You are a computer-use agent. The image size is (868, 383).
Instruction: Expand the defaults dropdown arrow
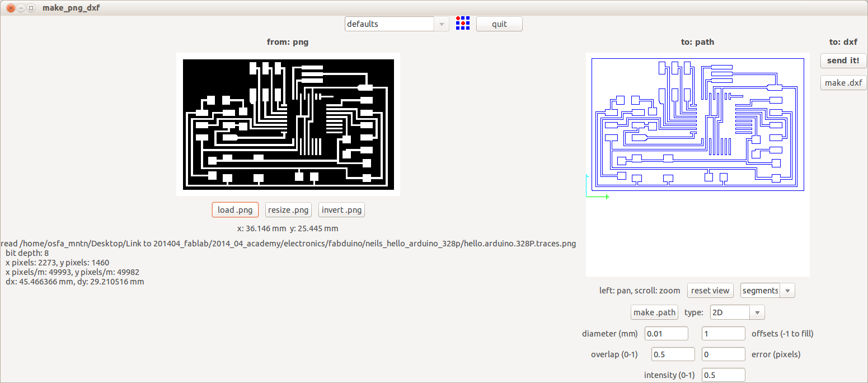442,24
